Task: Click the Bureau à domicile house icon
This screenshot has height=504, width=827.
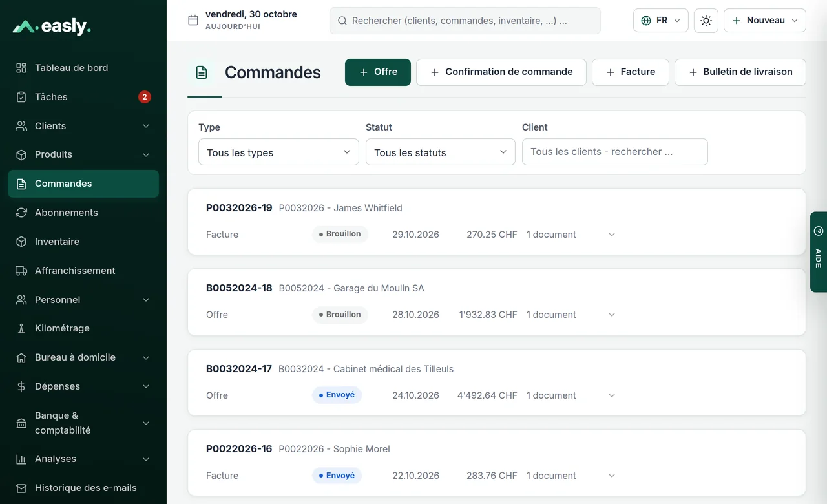Action: (21, 357)
